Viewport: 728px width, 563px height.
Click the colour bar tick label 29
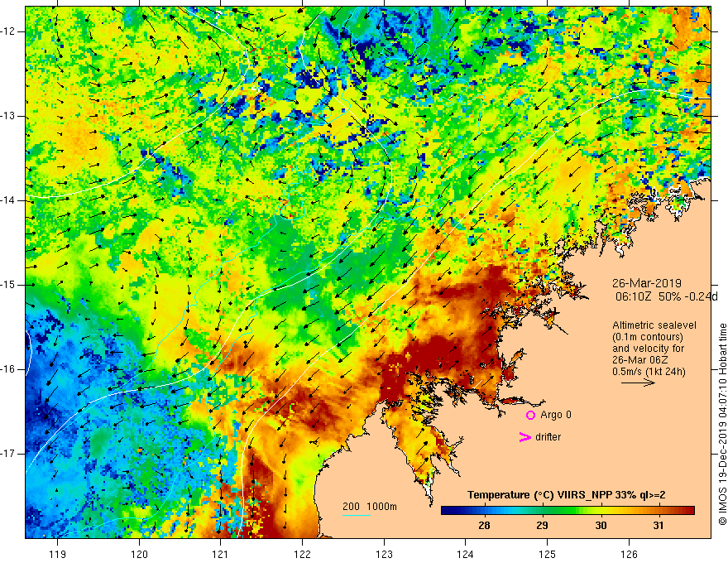[543, 526]
